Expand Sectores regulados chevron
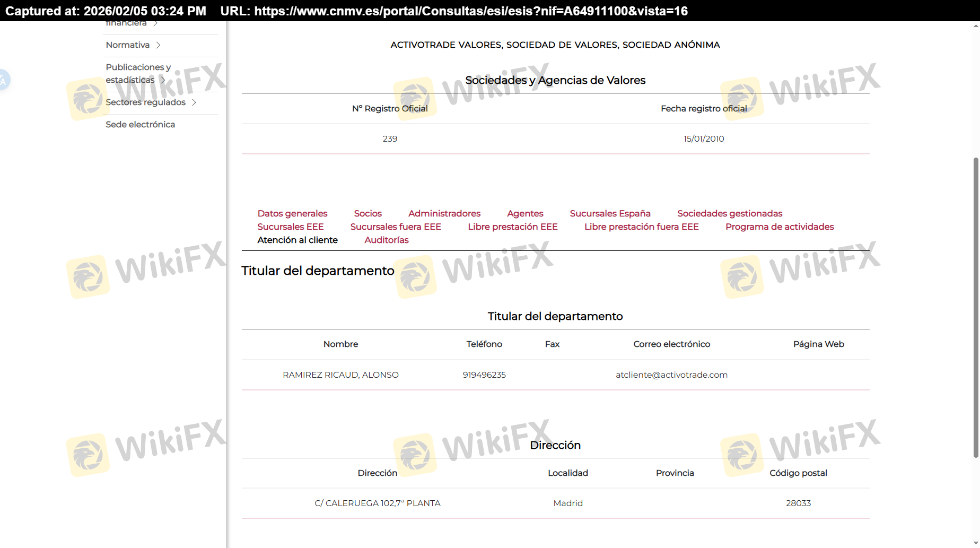 [194, 102]
